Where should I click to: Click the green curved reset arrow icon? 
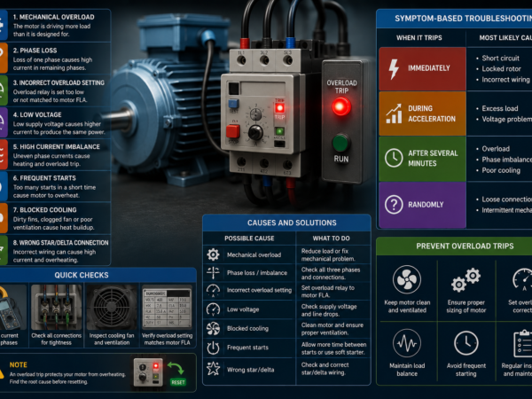[x=176, y=368]
